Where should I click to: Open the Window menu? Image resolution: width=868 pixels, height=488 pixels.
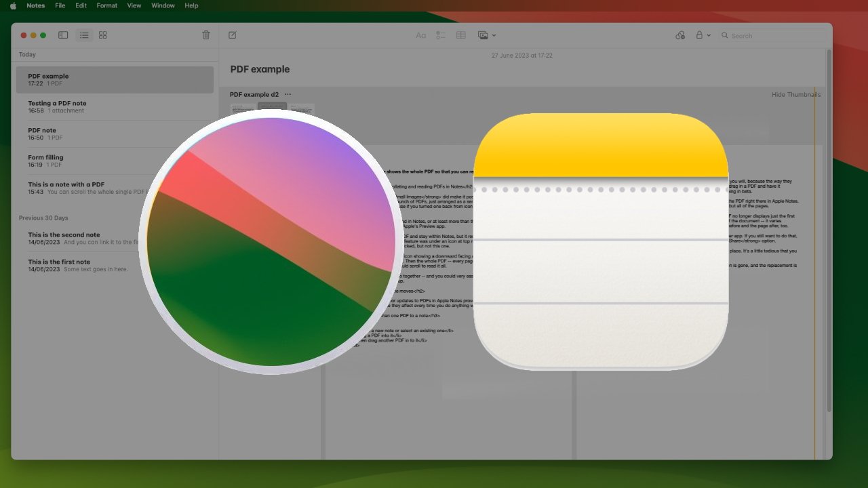pos(163,5)
